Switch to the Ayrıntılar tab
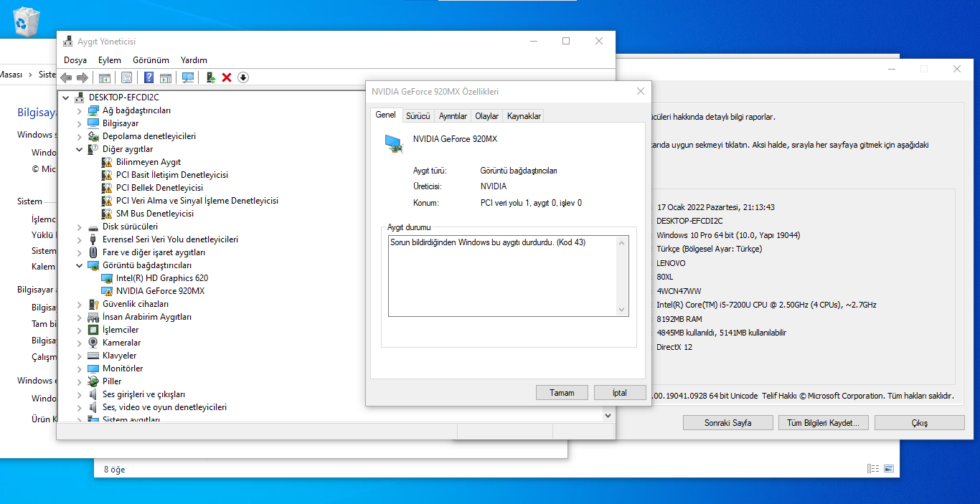Viewport: 980px width, 504px height. pyautogui.click(x=453, y=116)
